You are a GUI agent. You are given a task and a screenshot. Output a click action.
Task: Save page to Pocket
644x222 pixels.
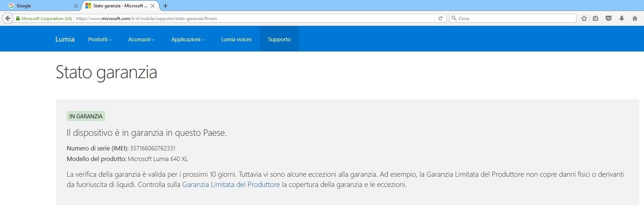pos(608,18)
